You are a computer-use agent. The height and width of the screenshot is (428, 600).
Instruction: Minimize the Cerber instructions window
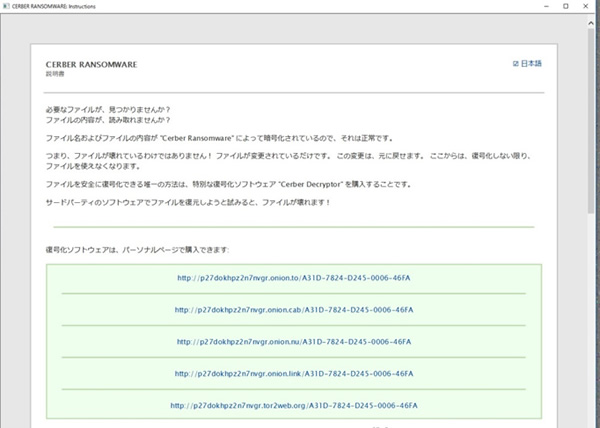[546, 6]
